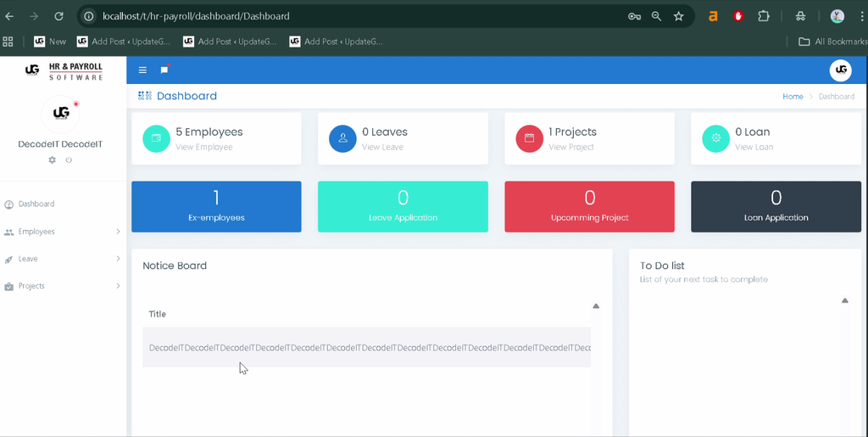
Task: Click the incognito-style icon in the browser toolbar
Action: pos(800,16)
